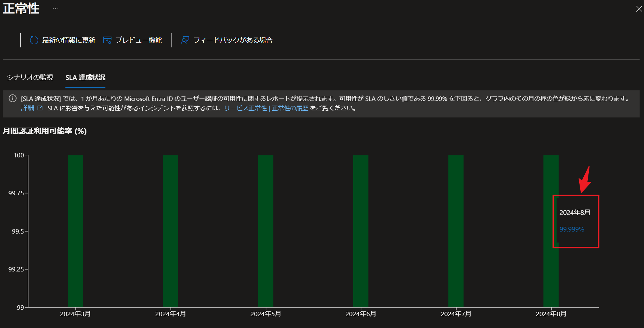
Task: Click the 99.75 y-axis label
Action: tap(16, 193)
